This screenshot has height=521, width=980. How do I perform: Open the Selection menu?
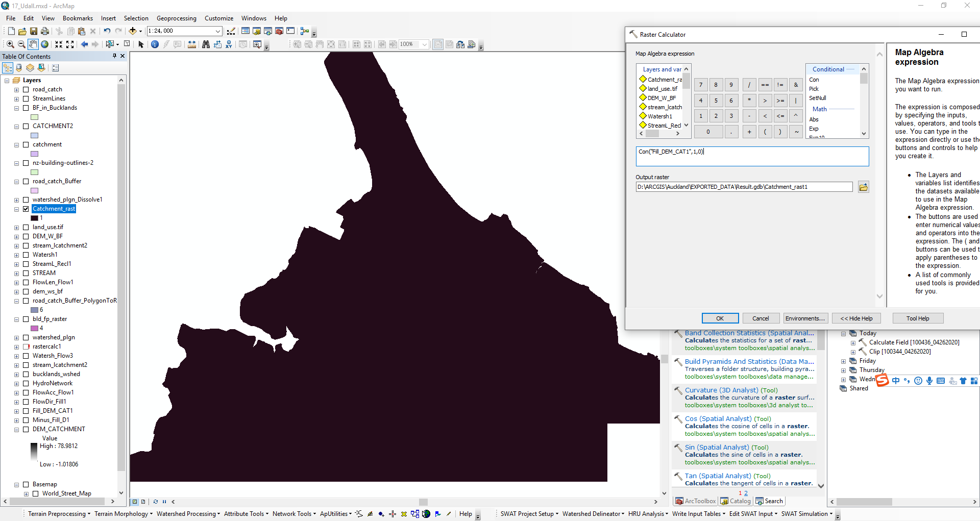point(136,18)
